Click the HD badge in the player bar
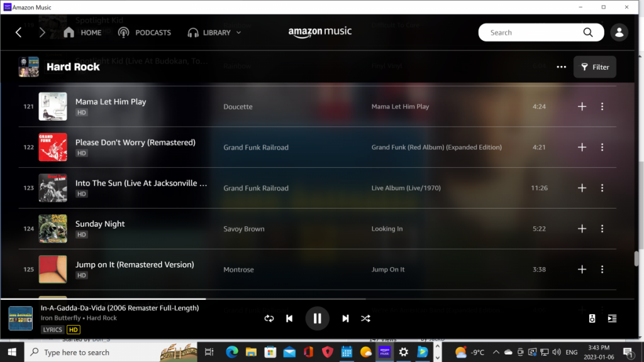The width and height of the screenshot is (644, 362). pyautogui.click(x=74, y=329)
